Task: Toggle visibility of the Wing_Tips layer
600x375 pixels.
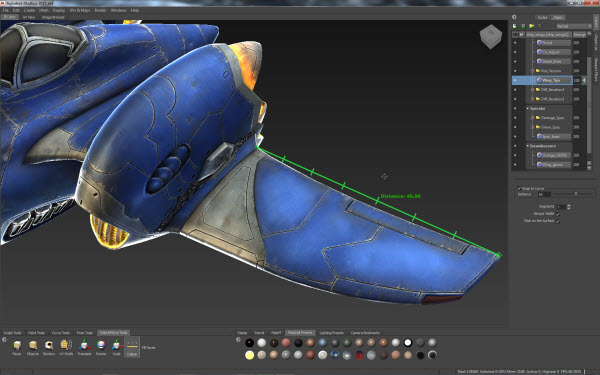Action: pos(515,80)
